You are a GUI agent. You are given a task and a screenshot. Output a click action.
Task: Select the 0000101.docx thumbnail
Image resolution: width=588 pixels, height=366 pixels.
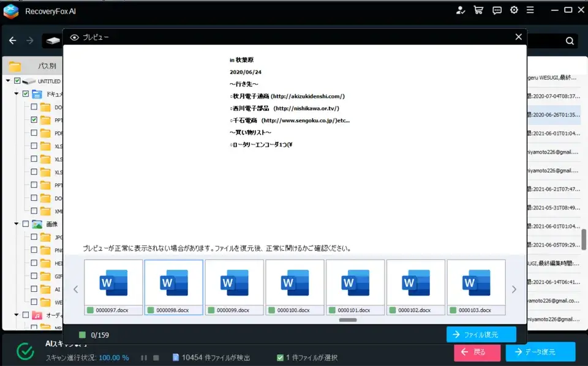355,287
